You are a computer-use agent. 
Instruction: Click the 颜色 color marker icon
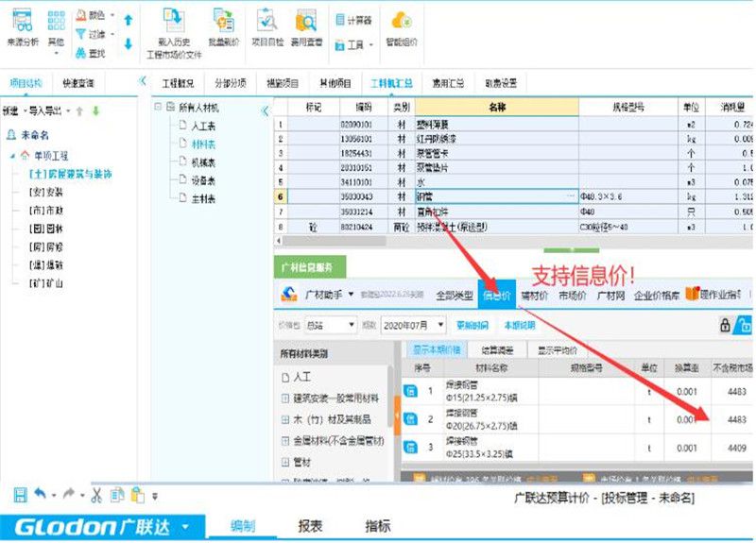point(80,15)
